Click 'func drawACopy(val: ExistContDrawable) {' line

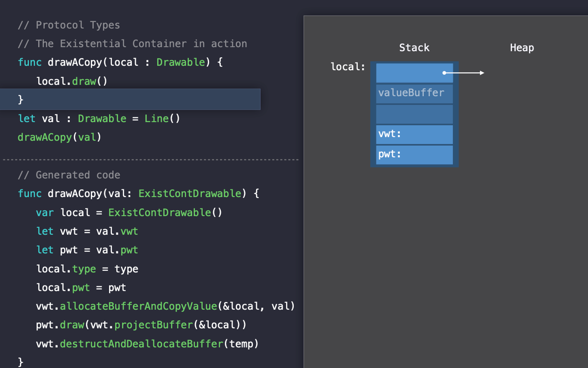point(138,194)
